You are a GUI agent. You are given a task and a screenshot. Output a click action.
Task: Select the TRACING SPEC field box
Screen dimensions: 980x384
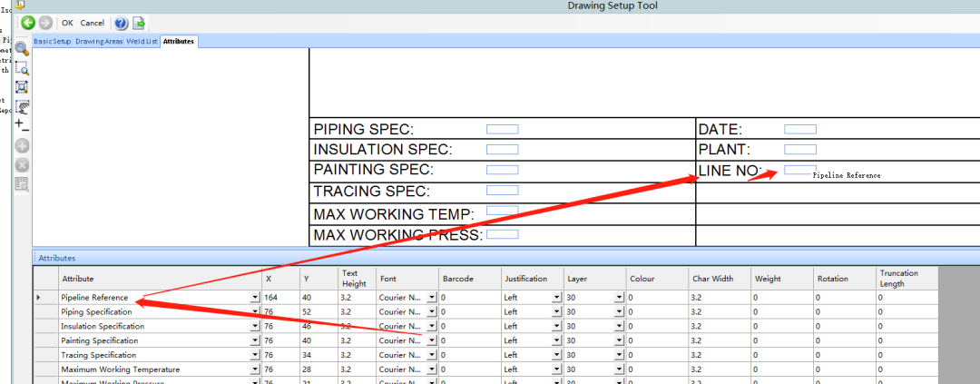pyautogui.click(x=503, y=190)
